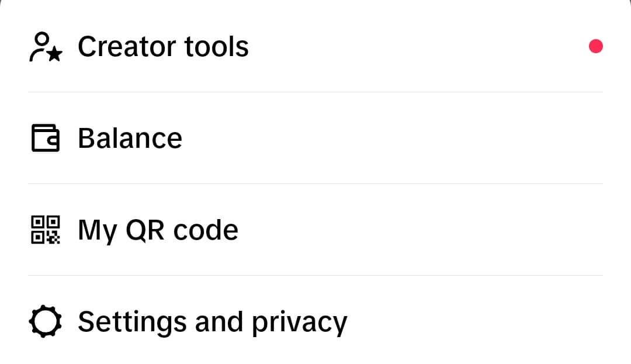Open the Creator tools menu entry
The width and height of the screenshot is (631, 364).
(315, 46)
